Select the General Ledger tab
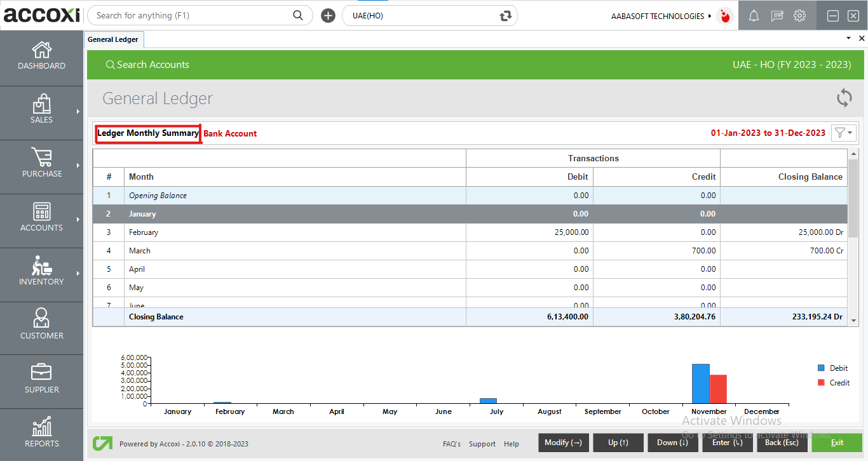Screen dimensions: 868x461 point(113,39)
